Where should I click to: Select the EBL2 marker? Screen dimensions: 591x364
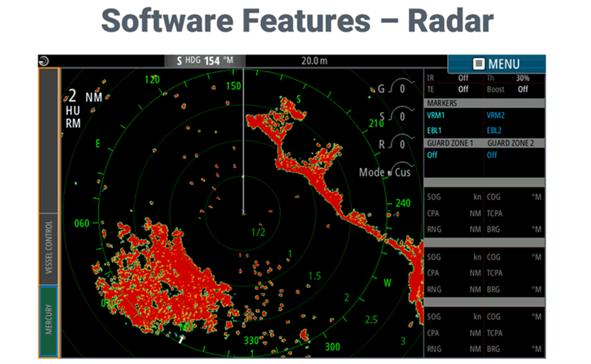click(x=494, y=131)
